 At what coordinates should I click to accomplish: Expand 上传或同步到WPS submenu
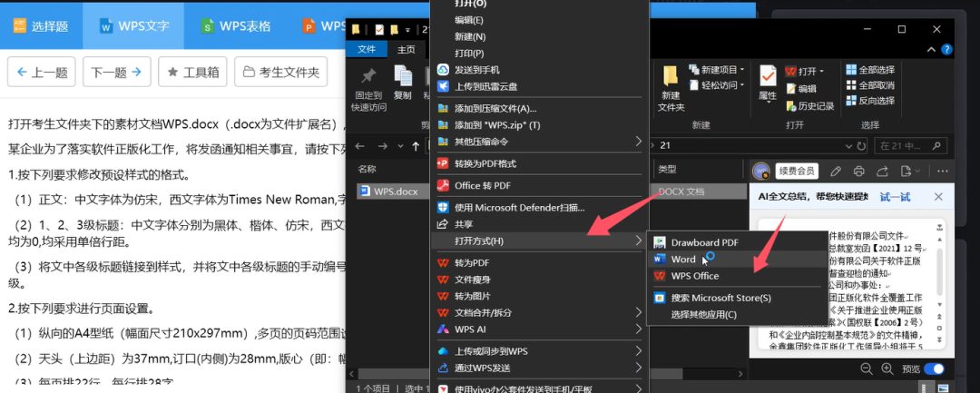click(x=539, y=351)
